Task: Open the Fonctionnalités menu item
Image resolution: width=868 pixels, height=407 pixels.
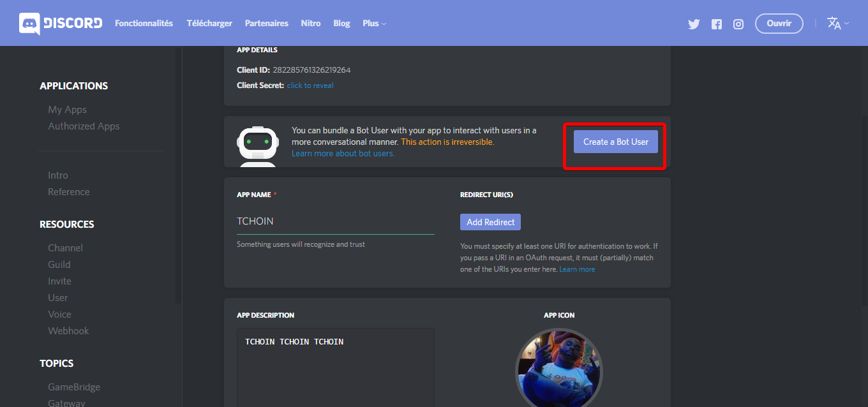Action: coord(144,23)
